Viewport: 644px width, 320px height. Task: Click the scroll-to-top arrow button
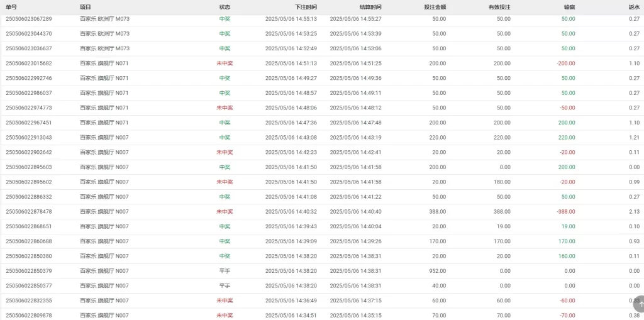pyautogui.click(x=638, y=305)
